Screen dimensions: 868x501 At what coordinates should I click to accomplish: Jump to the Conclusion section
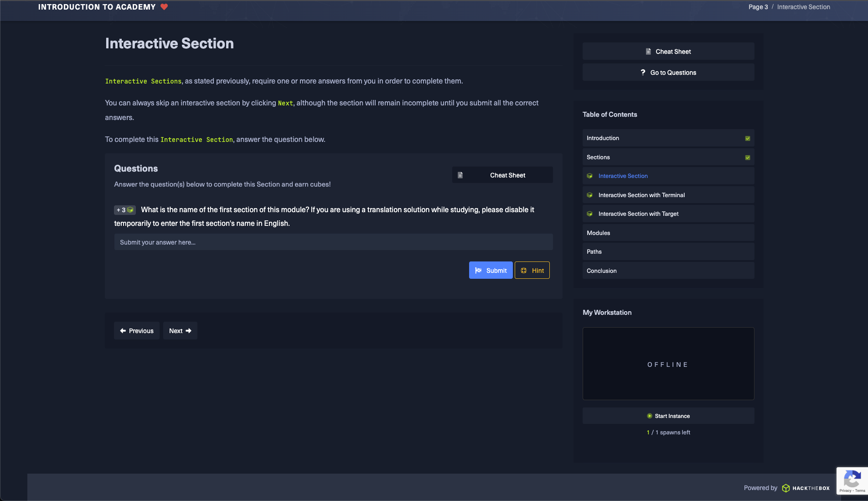pyautogui.click(x=601, y=271)
